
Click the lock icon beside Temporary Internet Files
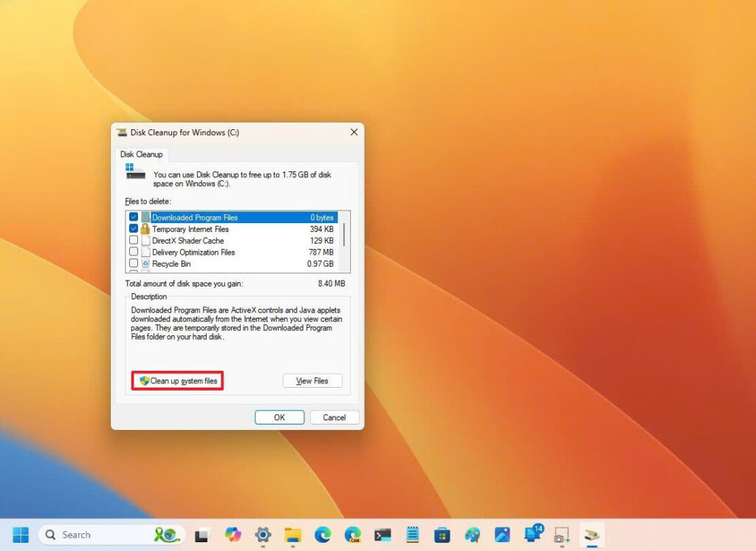coord(145,229)
